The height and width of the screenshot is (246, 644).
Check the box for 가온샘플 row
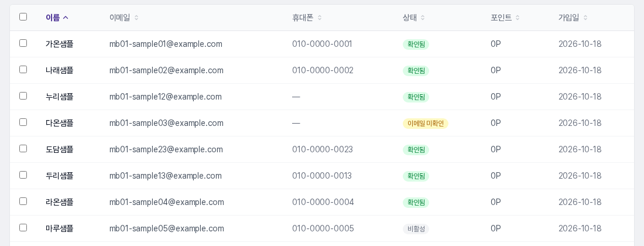click(23, 43)
